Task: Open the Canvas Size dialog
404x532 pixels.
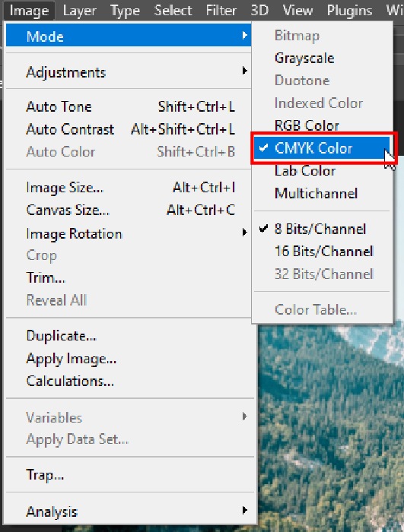Action: point(129,210)
